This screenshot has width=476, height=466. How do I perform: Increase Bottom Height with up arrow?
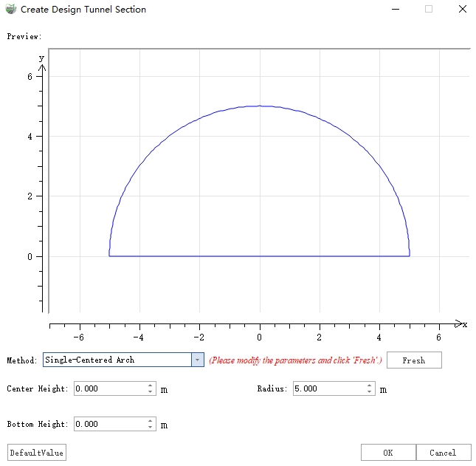click(x=151, y=421)
